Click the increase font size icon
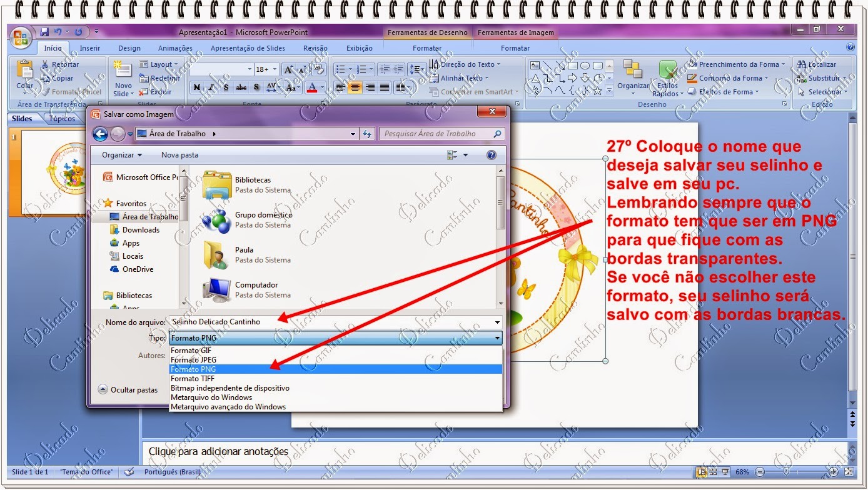Viewport: 868px width, 490px height. [289, 69]
